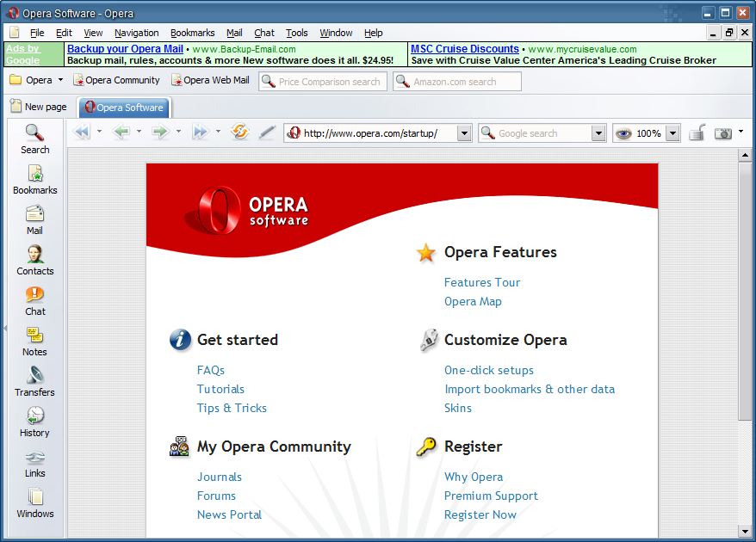Open the Tools menu
This screenshot has width=756, height=542.
click(x=296, y=33)
